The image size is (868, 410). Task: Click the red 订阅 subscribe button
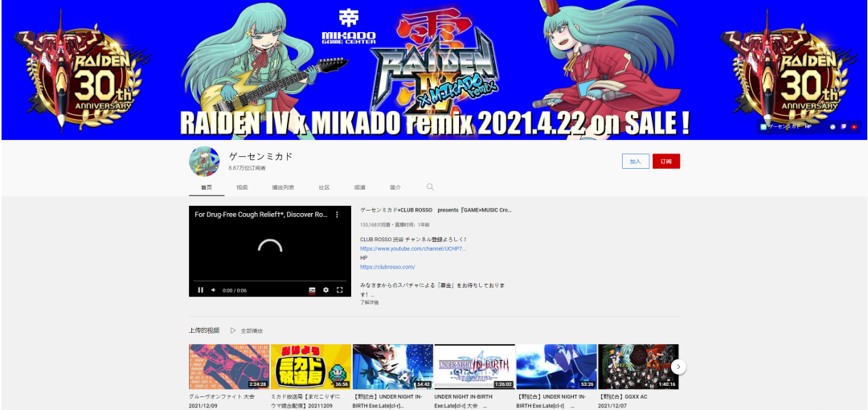tap(666, 162)
